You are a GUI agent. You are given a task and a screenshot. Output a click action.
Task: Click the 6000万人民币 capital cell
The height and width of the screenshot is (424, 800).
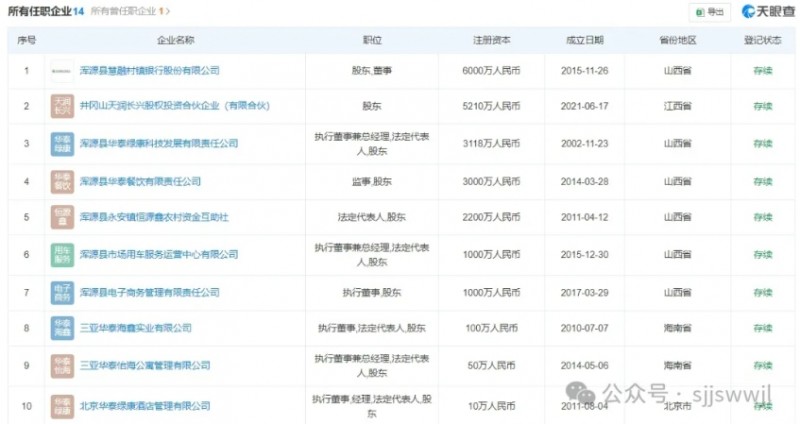point(491,70)
